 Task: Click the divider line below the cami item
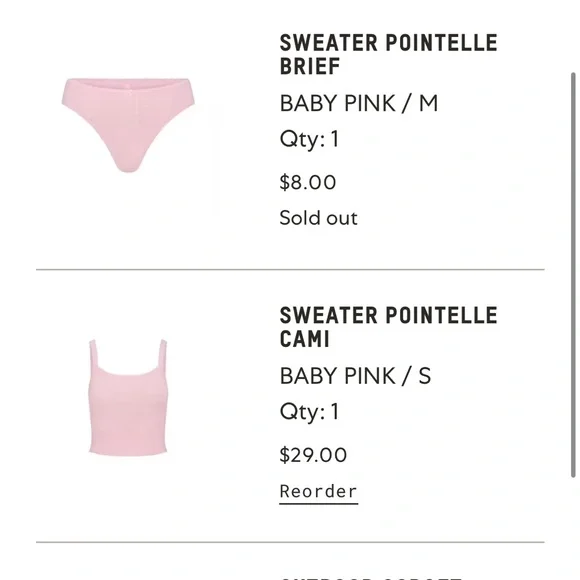290,542
